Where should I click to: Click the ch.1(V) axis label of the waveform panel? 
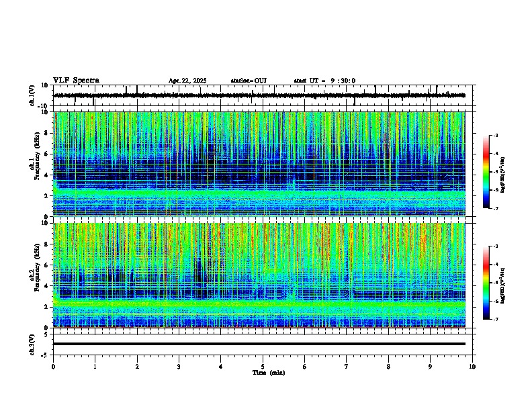(x=32, y=95)
